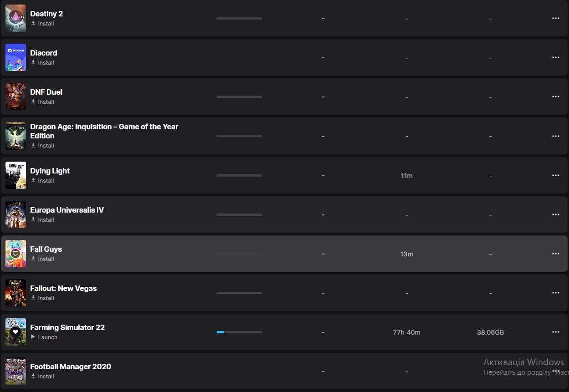This screenshot has width=569, height=392.
Task: Click the Install label under Fall Guys
Action: tap(46, 259)
